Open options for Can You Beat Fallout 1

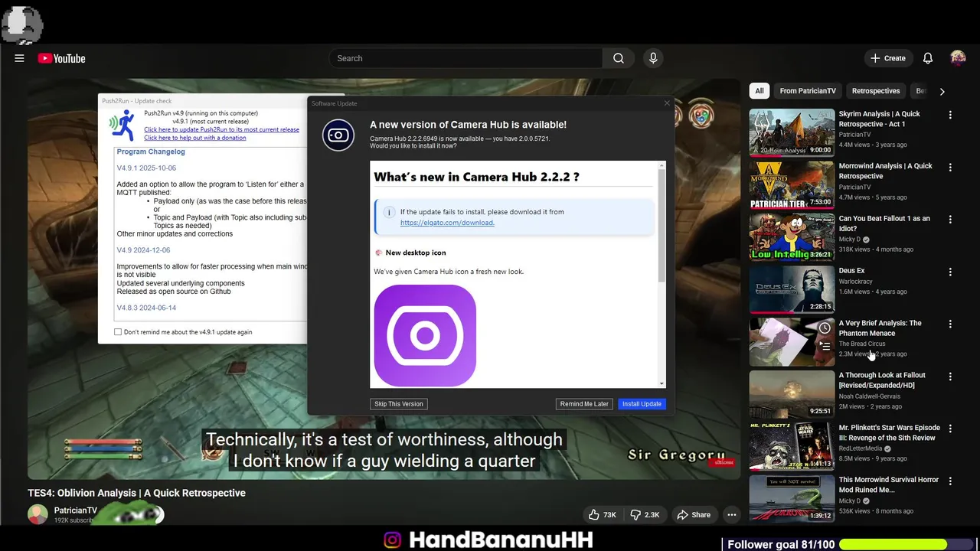(950, 220)
